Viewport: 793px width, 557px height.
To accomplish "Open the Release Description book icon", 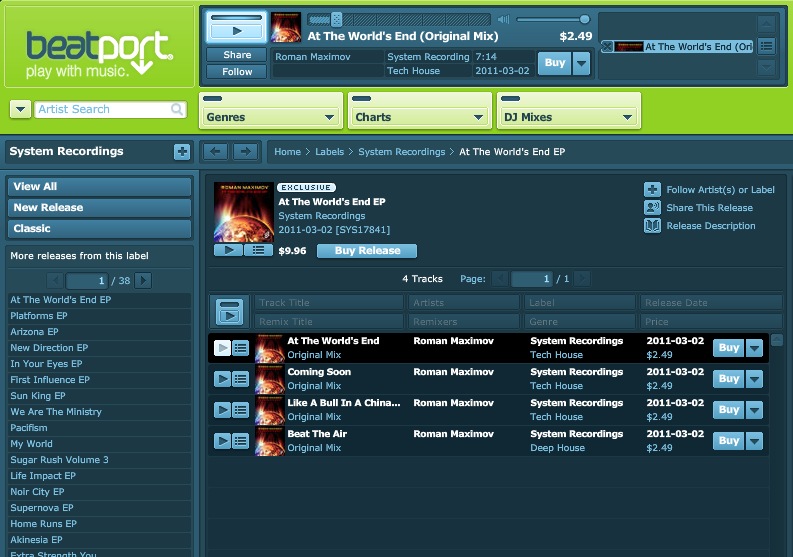I will coord(652,226).
